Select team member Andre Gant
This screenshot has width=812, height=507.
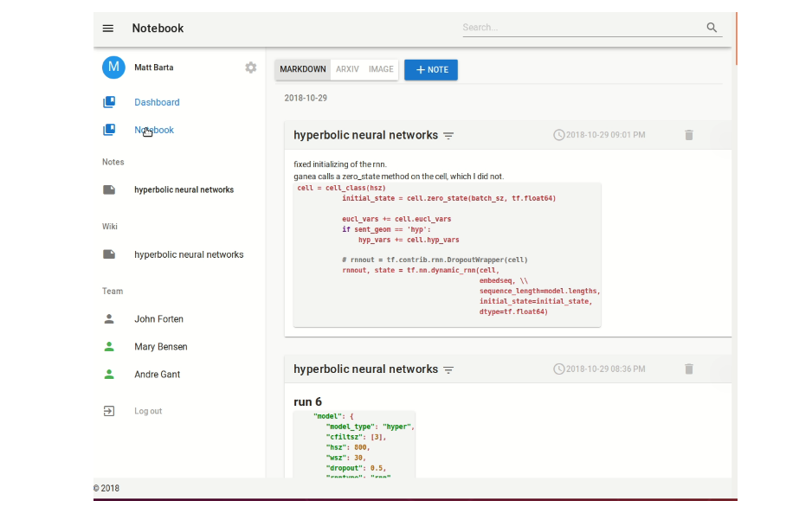[x=157, y=375]
